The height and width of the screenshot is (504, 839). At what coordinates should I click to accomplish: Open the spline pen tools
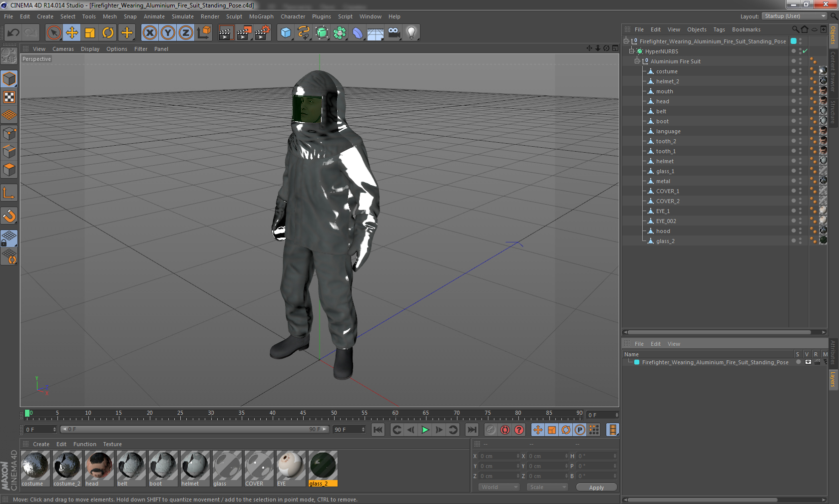(x=304, y=33)
